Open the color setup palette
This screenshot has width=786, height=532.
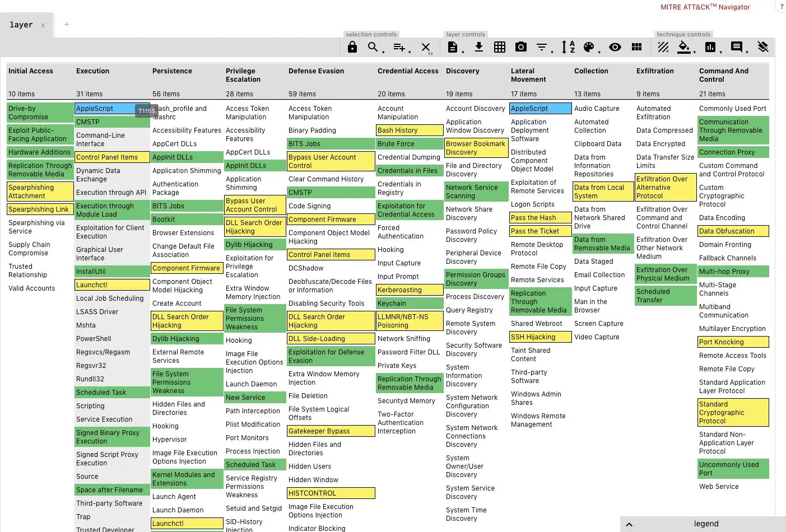(589, 48)
